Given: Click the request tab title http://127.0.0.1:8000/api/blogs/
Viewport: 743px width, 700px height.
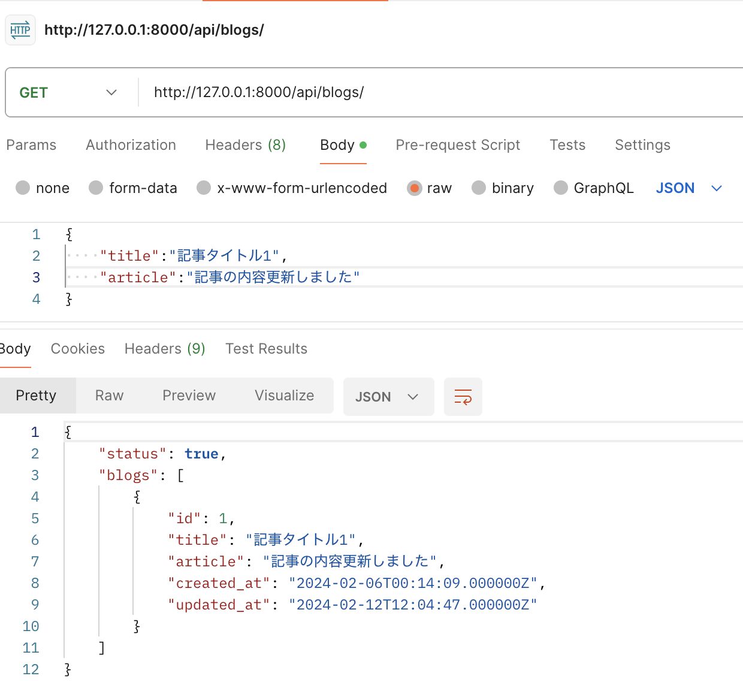Looking at the screenshot, I should [x=154, y=30].
